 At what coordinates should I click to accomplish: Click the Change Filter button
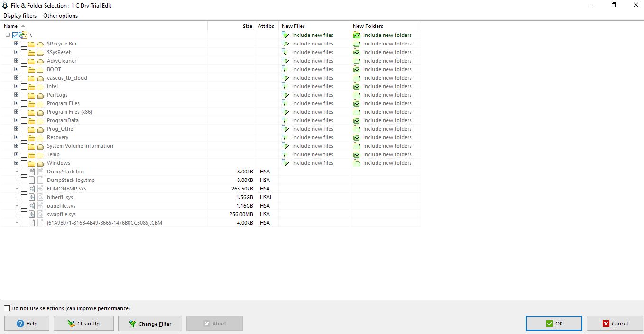[x=150, y=324]
